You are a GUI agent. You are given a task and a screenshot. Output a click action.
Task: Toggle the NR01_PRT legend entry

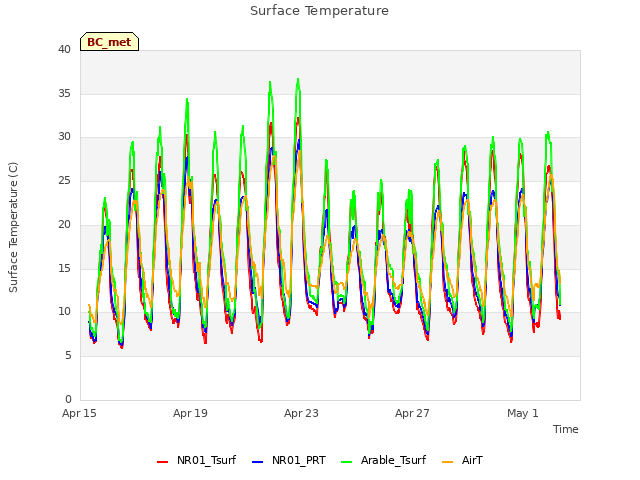[289, 460]
